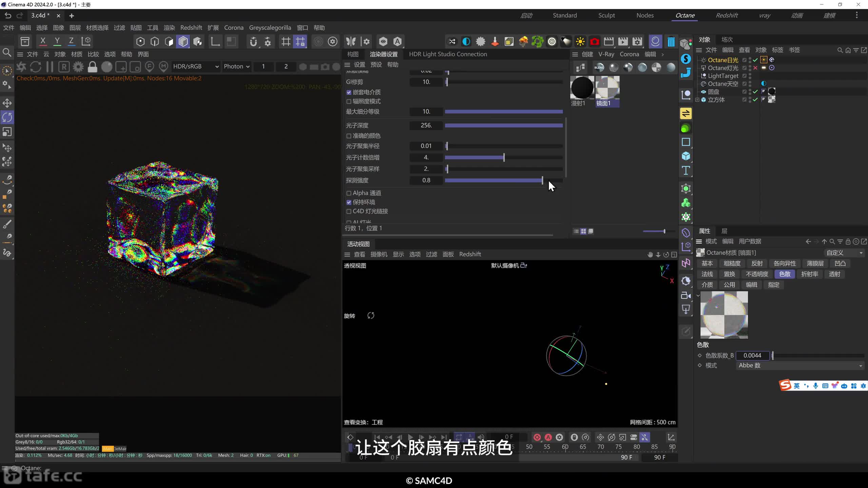Screen dimensions: 868x488
Task: Pause the Octane live viewer render
Action: coord(50,66)
